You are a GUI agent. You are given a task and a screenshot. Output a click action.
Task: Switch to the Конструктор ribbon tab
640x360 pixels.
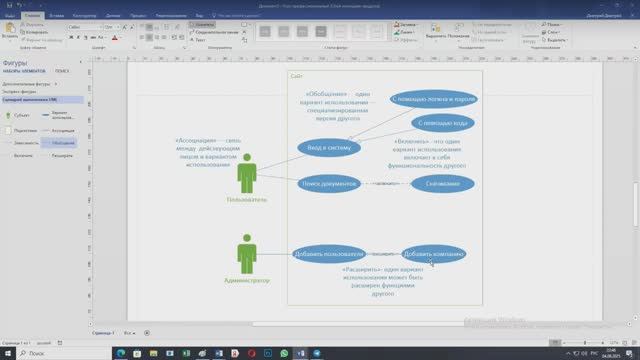click(84, 16)
